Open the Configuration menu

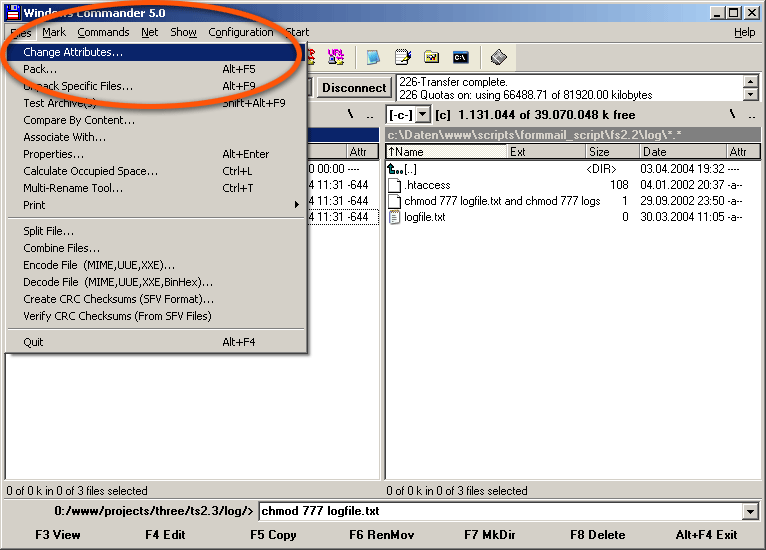[x=241, y=32]
